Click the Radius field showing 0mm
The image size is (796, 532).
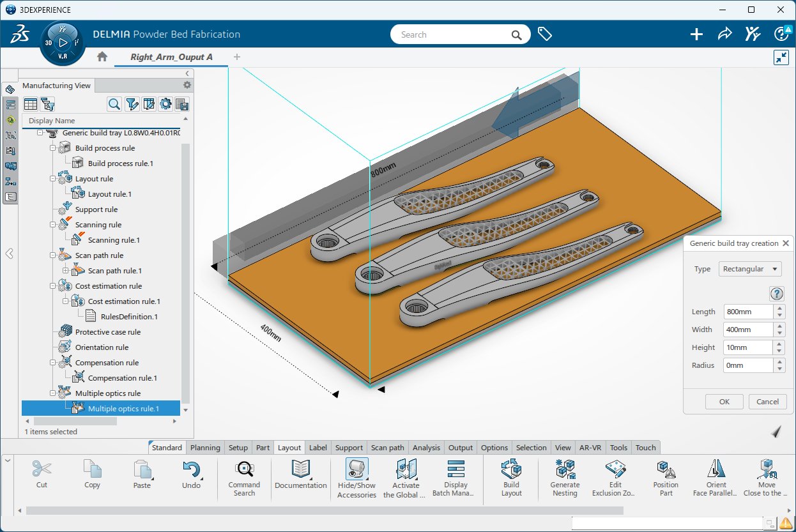point(748,365)
